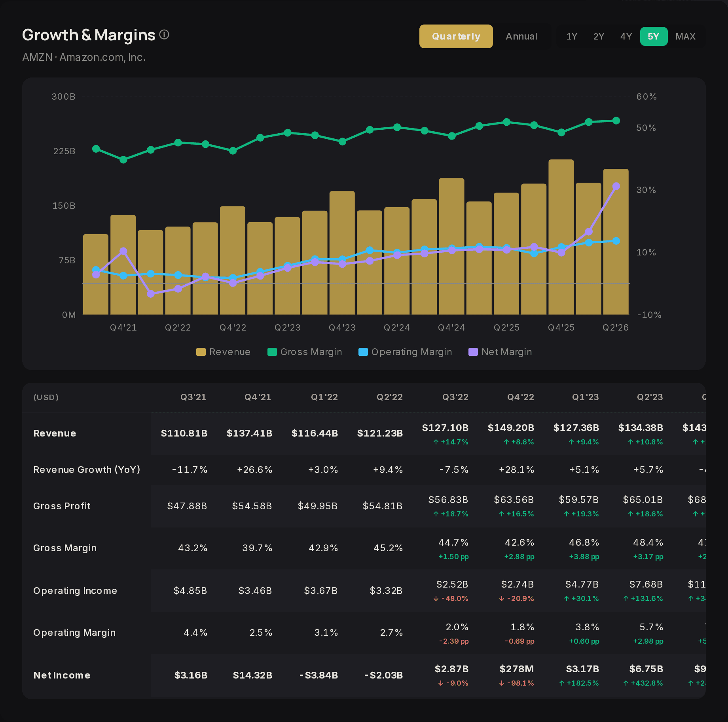This screenshot has height=722, width=728.
Task: Click the 4.4% operating margin cell
Action: point(195,633)
